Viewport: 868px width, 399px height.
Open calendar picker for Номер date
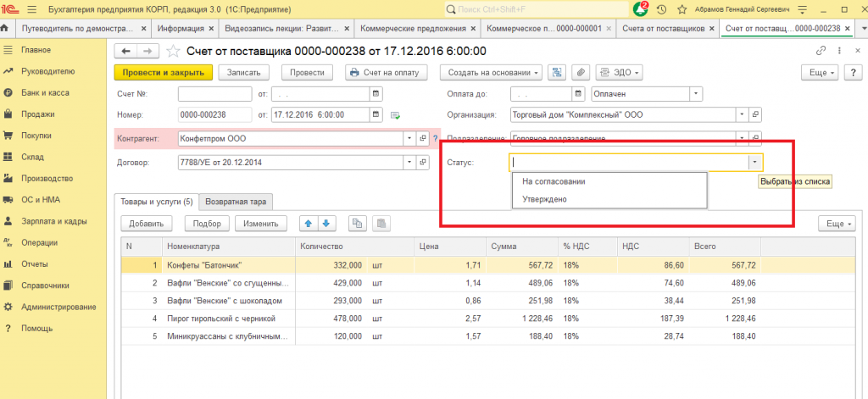point(376,115)
